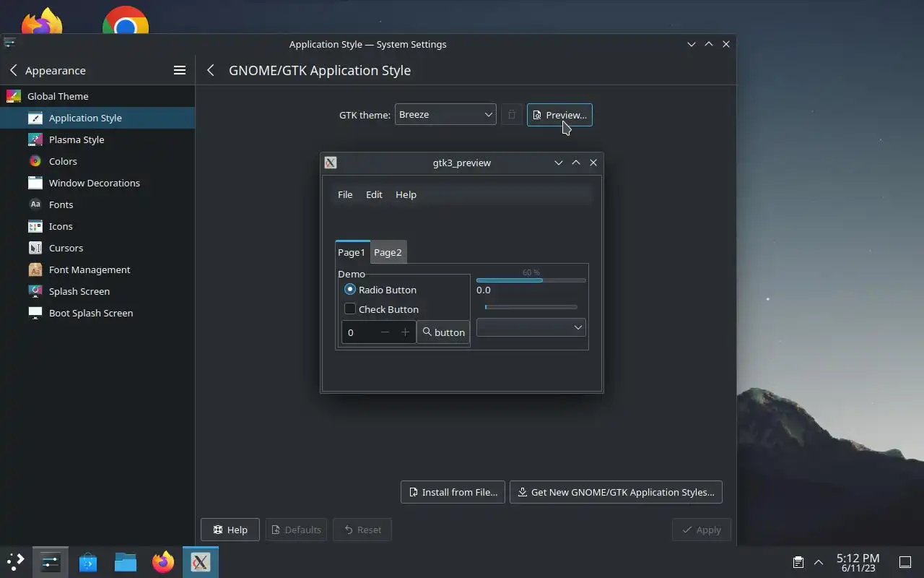Open Help menu in gtk3_preview
This screenshot has width=924, height=578.
pos(406,194)
